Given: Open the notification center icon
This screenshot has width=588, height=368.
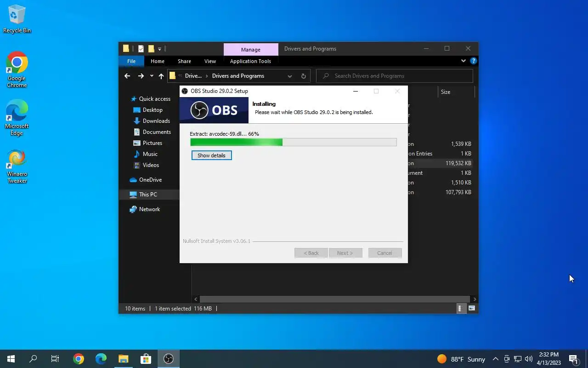Looking at the screenshot, I should click(573, 359).
